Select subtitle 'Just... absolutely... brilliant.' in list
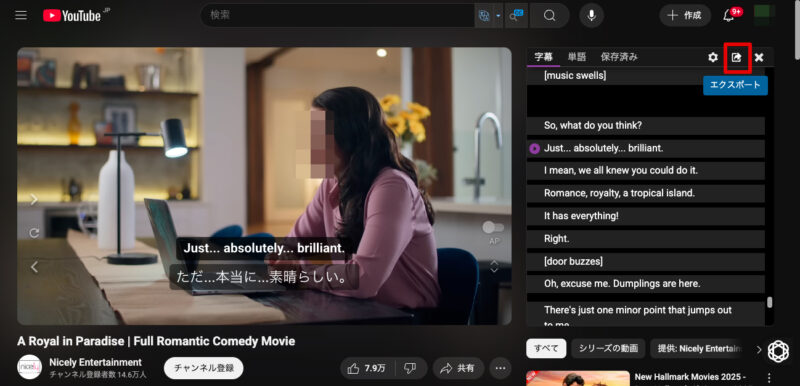This screenshot has height=386, width=800. click(x=645, y=148)
